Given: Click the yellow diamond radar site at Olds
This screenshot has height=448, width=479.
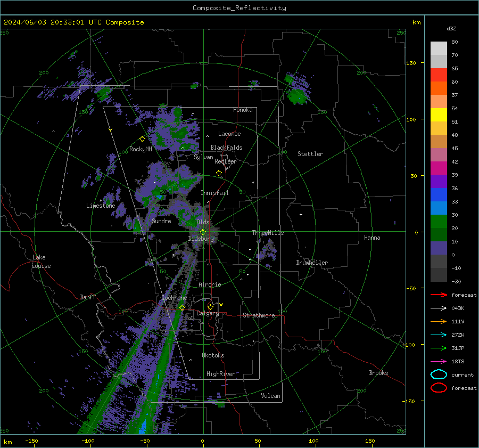Looking at the screenshot, I should pyautogui.click(x=203, y=232).
